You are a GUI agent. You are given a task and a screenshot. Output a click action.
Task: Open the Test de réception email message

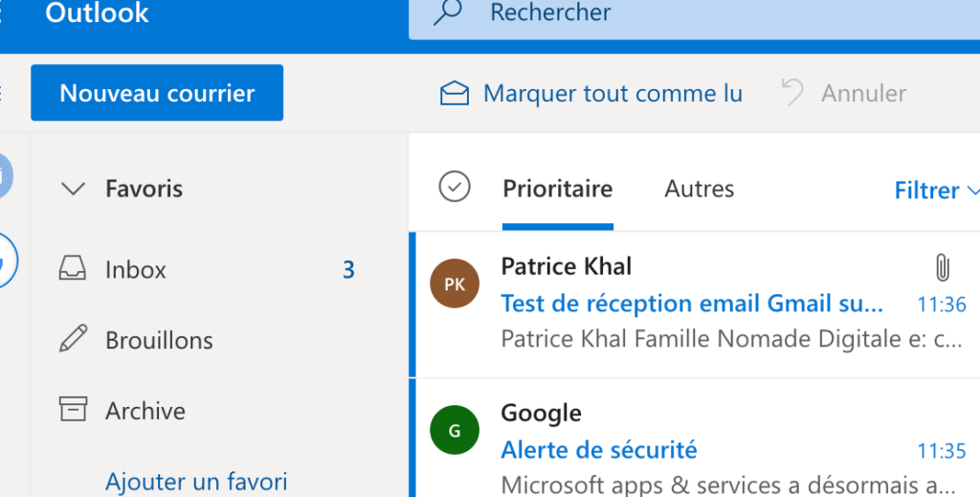point(695,305)
